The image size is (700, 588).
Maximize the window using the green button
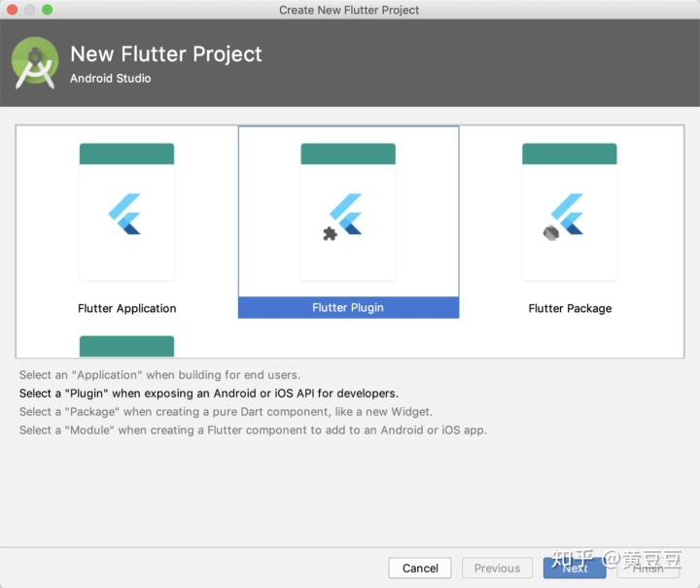point(48,10)
